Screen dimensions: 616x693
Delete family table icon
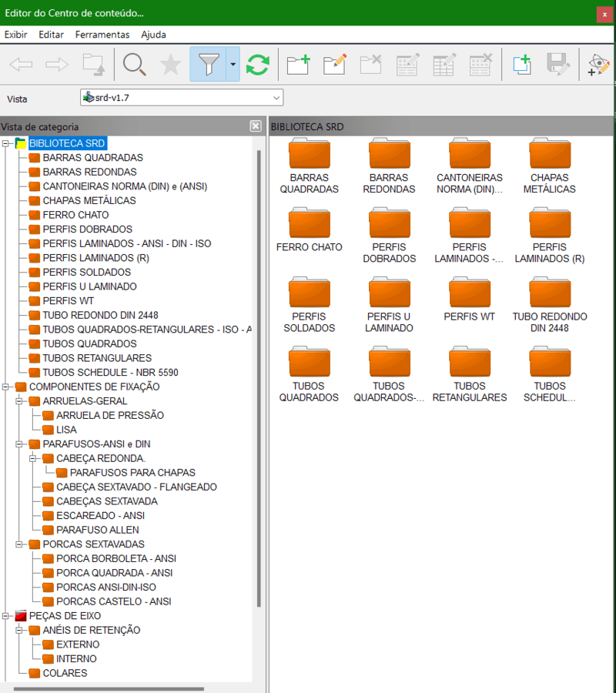coord(480,65)
